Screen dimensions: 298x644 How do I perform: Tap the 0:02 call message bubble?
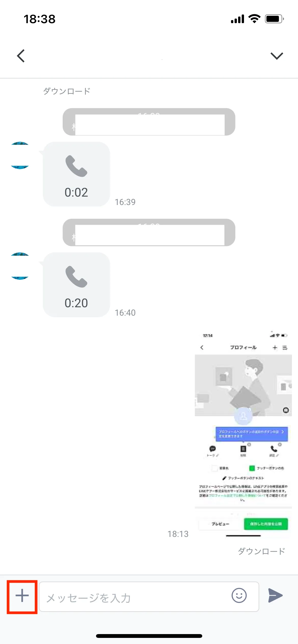[x=76, y=174]
